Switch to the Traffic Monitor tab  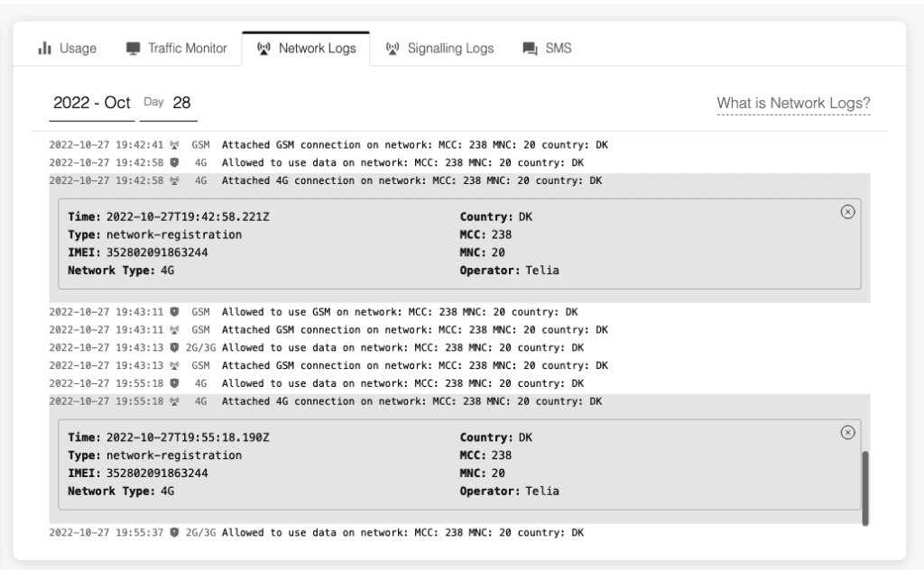pyautogui.click(x=176, y=49)
